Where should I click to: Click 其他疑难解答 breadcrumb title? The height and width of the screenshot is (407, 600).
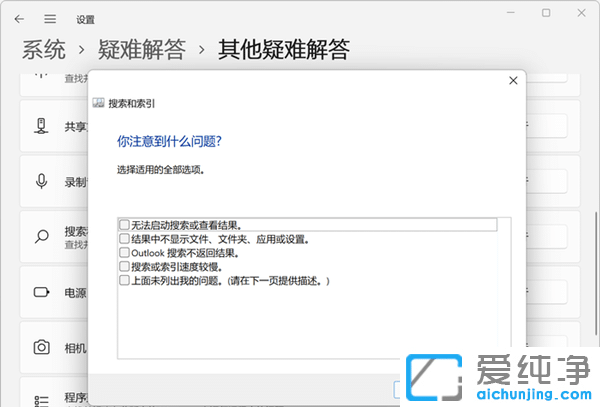tap(284, 48)
